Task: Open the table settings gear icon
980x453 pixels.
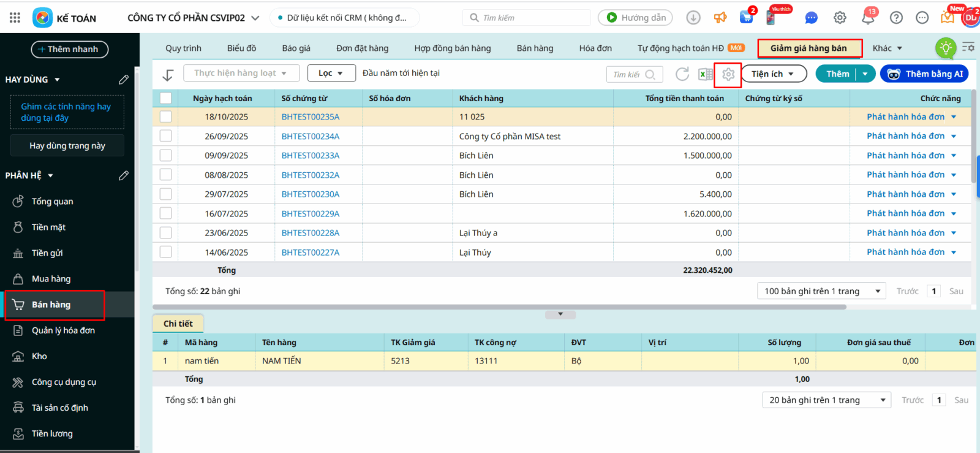Action: pos(728,74)
